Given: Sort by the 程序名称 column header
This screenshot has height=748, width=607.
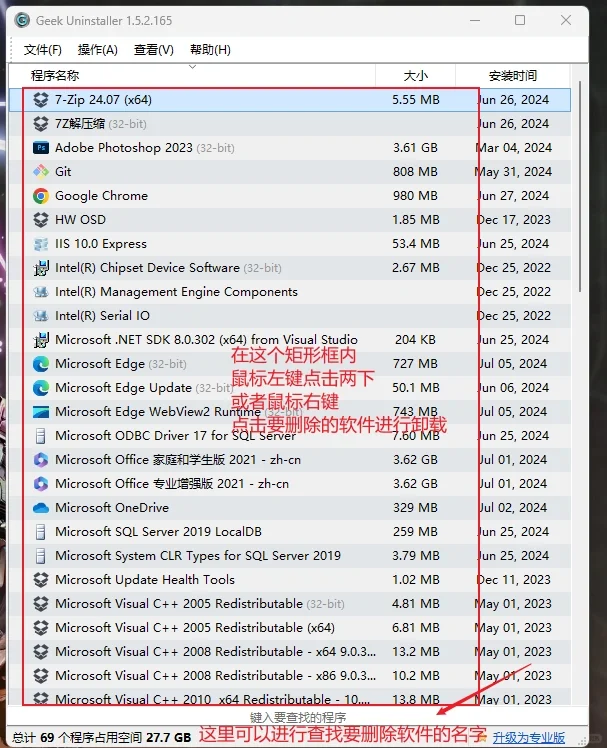Looking at the screenshot, I should [192, 75].
